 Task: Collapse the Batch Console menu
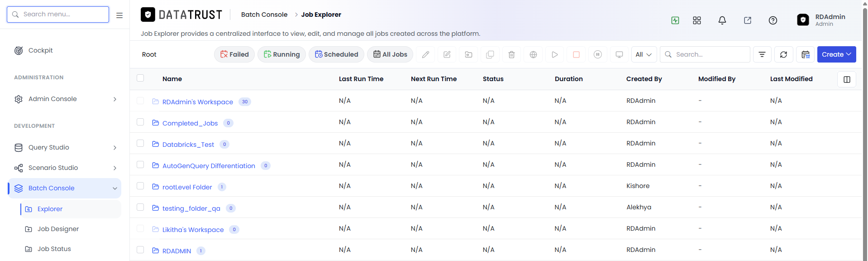[115, 188]
